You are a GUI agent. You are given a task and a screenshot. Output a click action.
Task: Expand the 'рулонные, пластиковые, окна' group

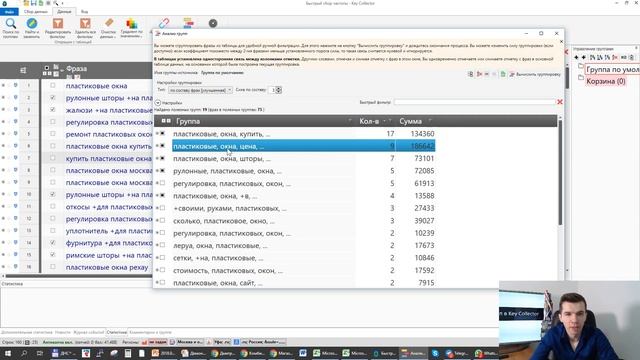point(157,171)
